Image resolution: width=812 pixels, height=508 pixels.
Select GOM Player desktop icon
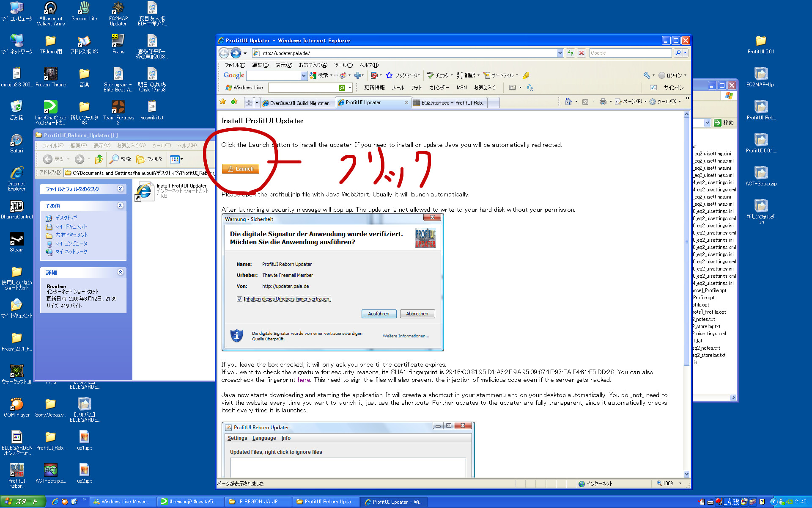click(16, 408)
